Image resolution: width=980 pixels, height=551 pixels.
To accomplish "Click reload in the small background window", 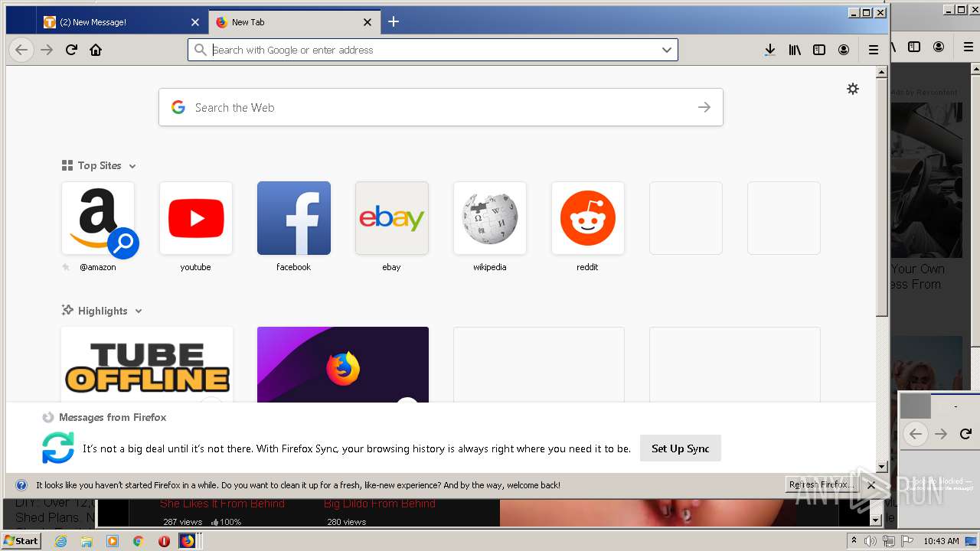I will [x=965, y=434].
